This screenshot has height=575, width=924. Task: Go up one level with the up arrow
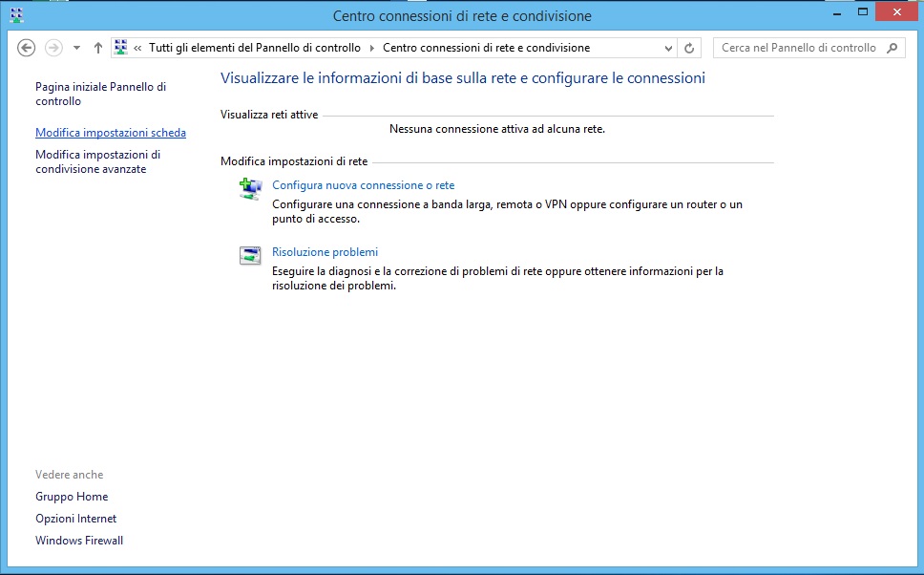tap(98, 48)
